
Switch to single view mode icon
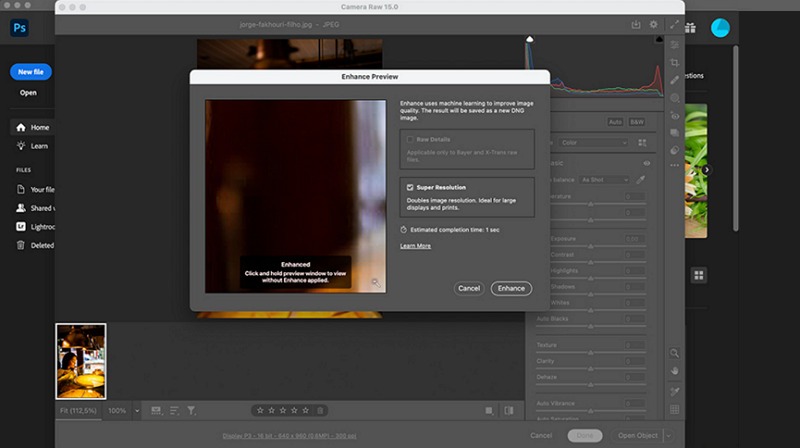click(489, 411)
